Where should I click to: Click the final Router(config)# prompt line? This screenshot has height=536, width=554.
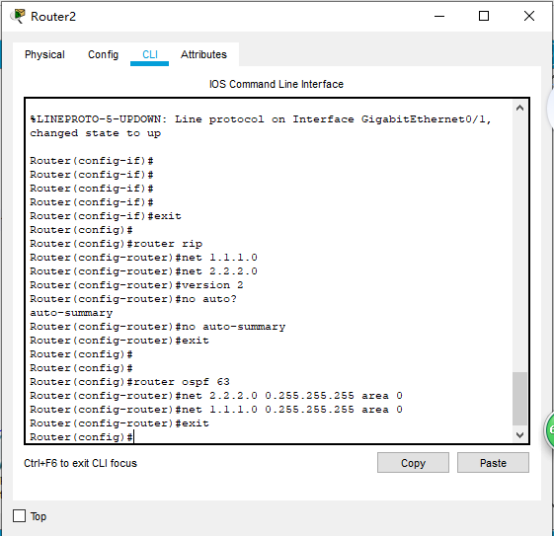pos(81,437)
